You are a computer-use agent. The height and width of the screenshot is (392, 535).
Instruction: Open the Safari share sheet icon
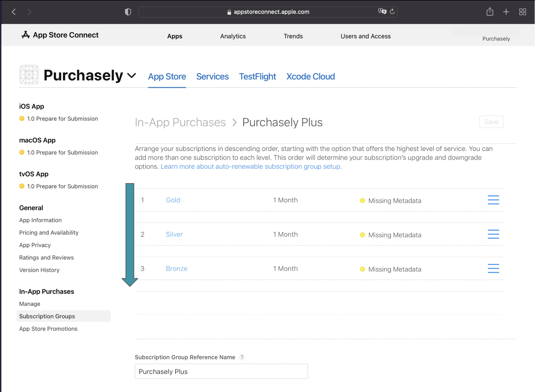pyautogui.click(x=490, y=12)
